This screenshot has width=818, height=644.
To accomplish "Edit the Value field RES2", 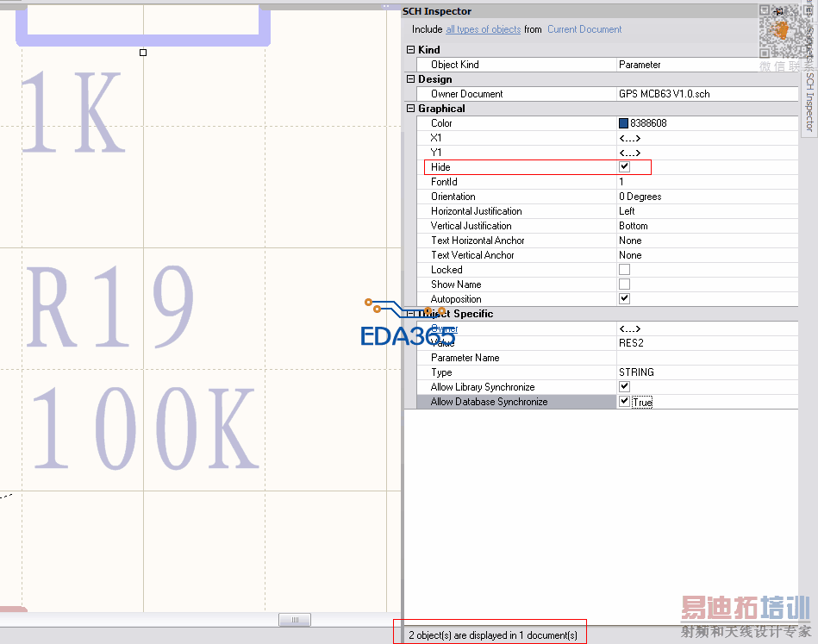I will 707,343.
